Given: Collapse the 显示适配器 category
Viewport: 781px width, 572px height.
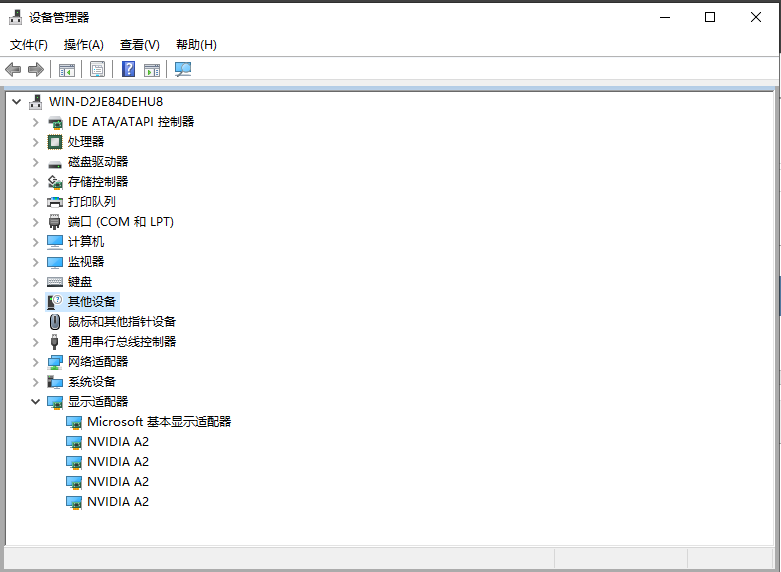Looking at the screenshot, I should coord(36,402).
